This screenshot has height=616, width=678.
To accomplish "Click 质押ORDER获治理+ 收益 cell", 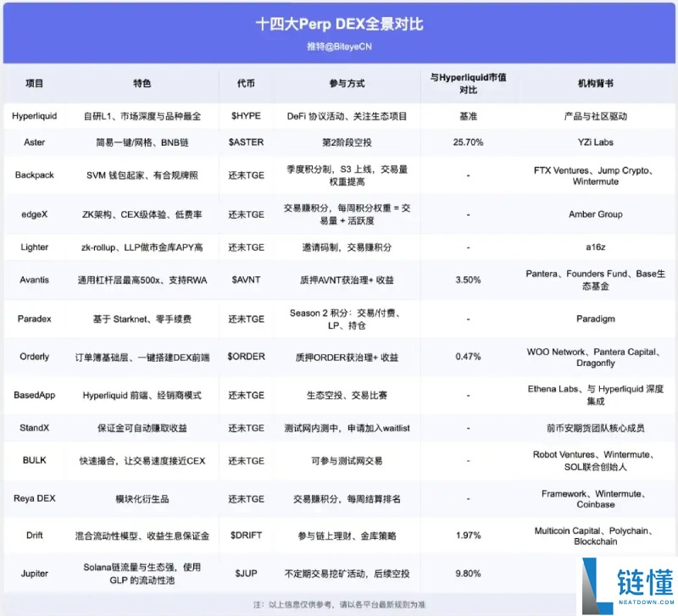I will (x=347, y=357).
